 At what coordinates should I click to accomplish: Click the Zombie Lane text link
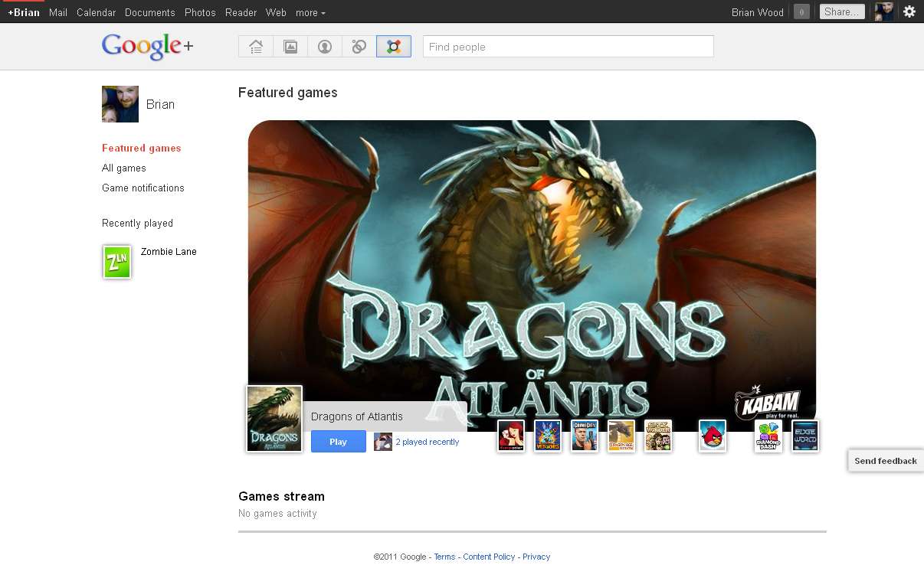coord(169,251)
